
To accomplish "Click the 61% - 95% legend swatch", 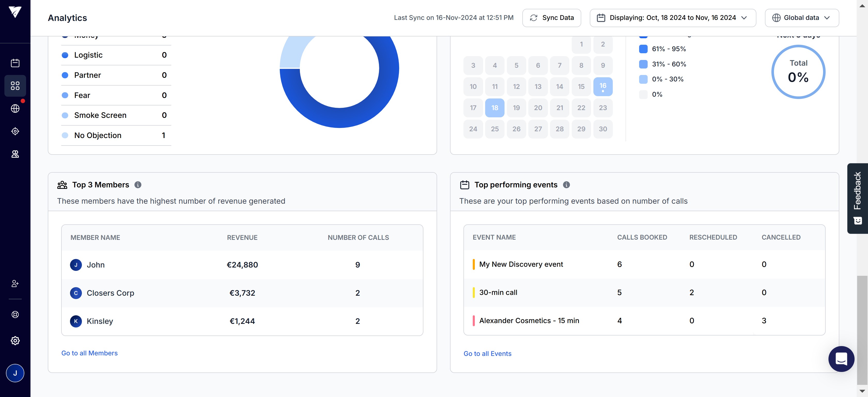I will point(643,49).
